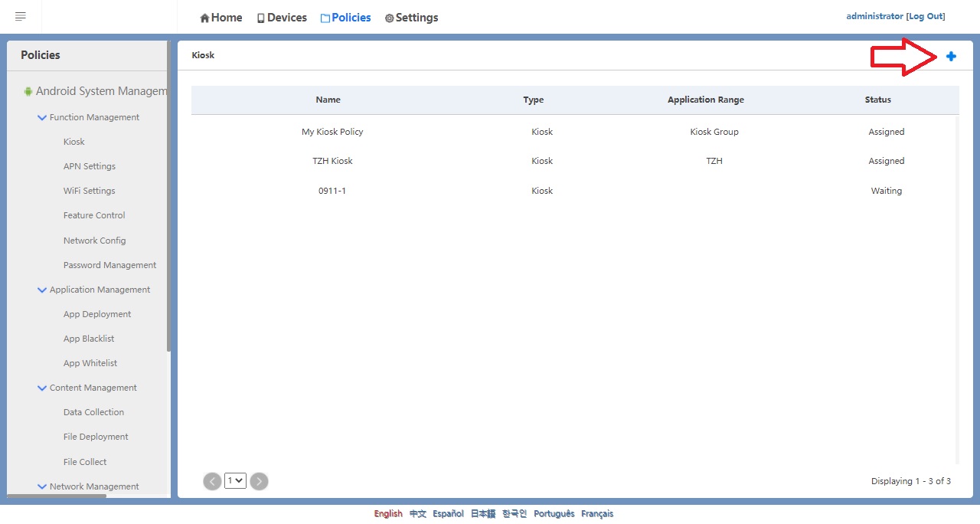The height and width of the screenshot is (524, 980).
Task: Click the Android System Management robot icon
Action: 28,91
